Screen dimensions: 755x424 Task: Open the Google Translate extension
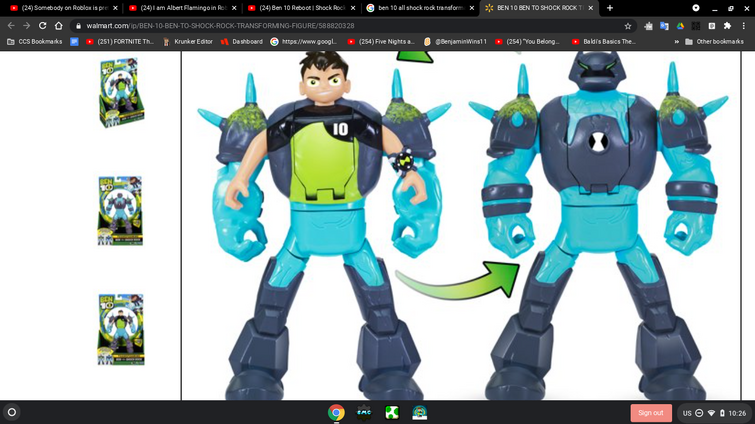[x=664, y=26]
